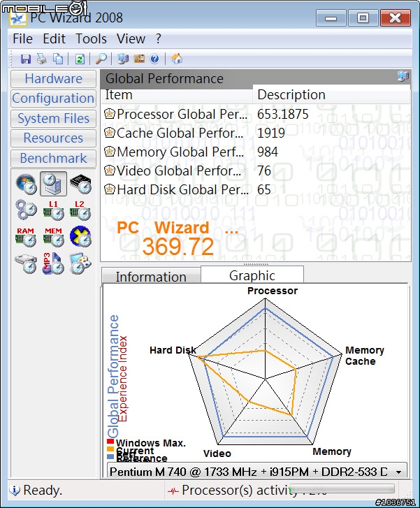
Task: Click the Processor(s) activity progress bar
Action: pos(342,488)
